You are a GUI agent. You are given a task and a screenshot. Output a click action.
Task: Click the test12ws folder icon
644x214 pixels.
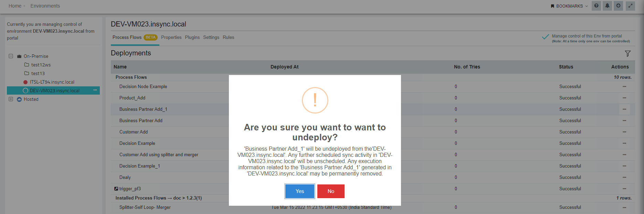tap(27, 65)
